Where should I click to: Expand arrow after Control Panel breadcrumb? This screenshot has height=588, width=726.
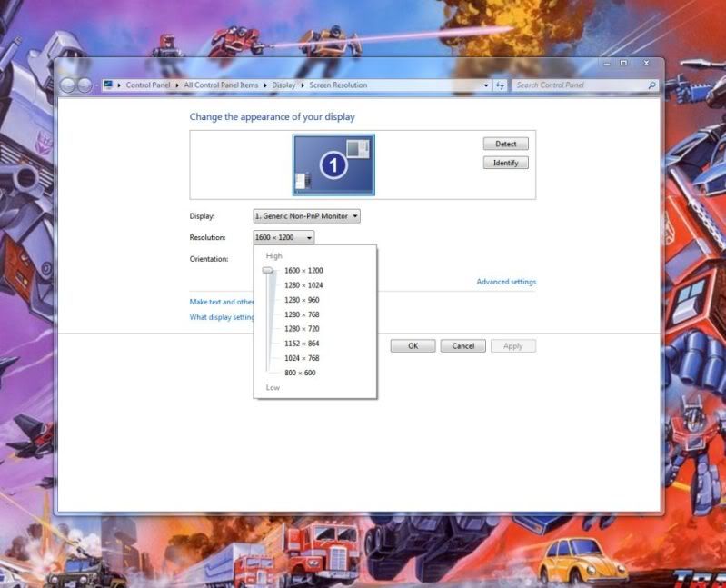177,85
